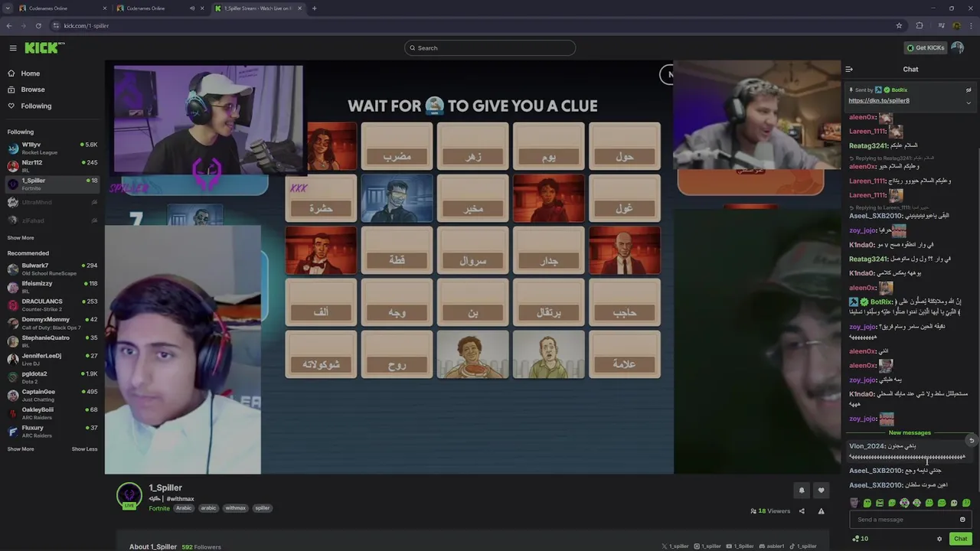
Task: Open 1_spiller Instagram social link
Action: pos(707,546)
